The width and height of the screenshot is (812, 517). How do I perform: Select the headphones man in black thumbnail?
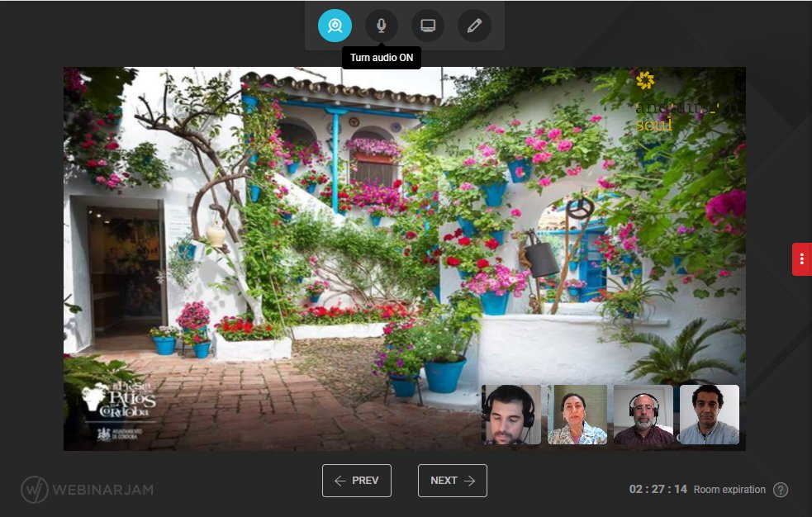click(x=511, y=415)
